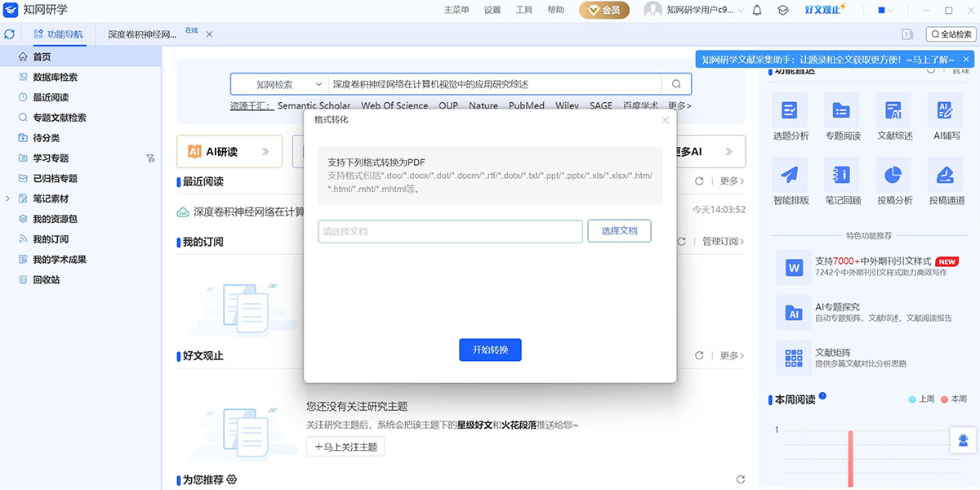Expand the 笔记素材 tree item
The width and height of the screenshot is (980, 490).
(x=7, y=198)
